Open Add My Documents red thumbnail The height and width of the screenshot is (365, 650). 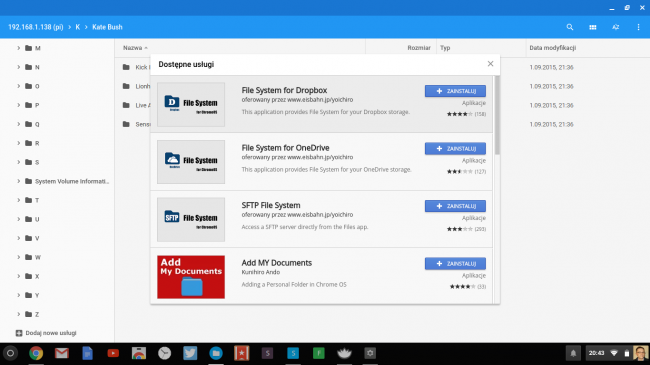[x=191, y=277]
